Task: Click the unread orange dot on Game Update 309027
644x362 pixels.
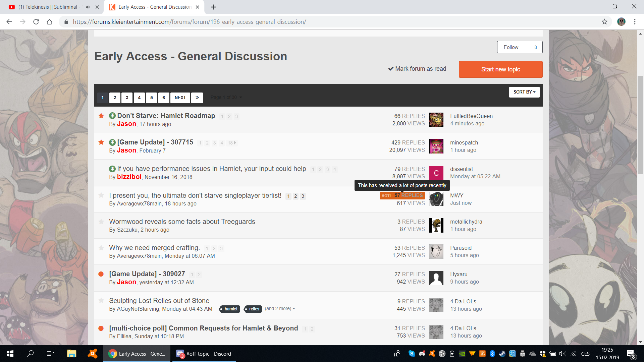Action: (x=101, y=274)
